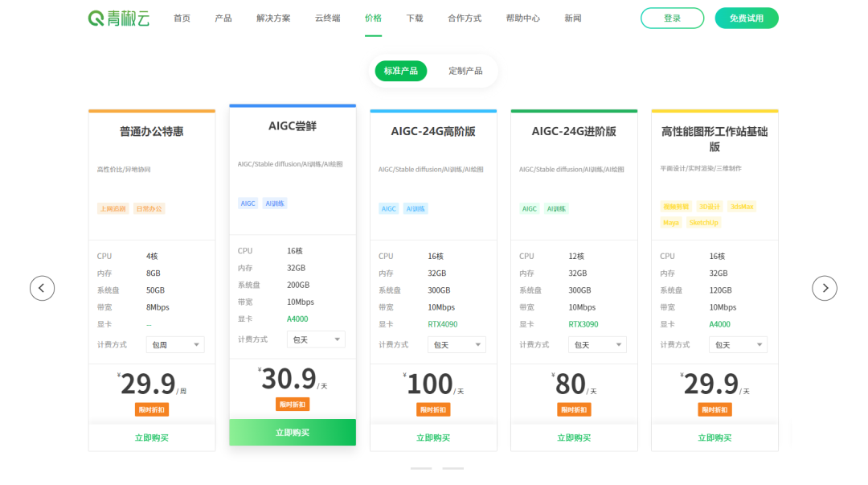
Task: Select 价格 nav item
Action: [373, 18]
